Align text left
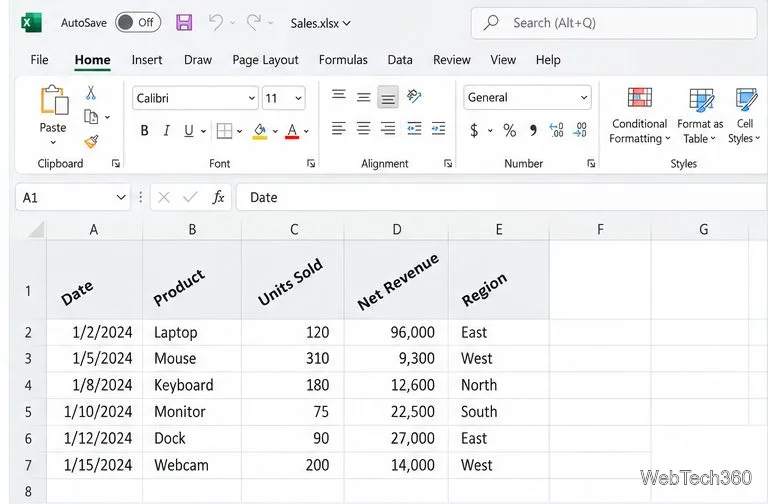The height and width of the screenshot is (504, 768). 338,129
